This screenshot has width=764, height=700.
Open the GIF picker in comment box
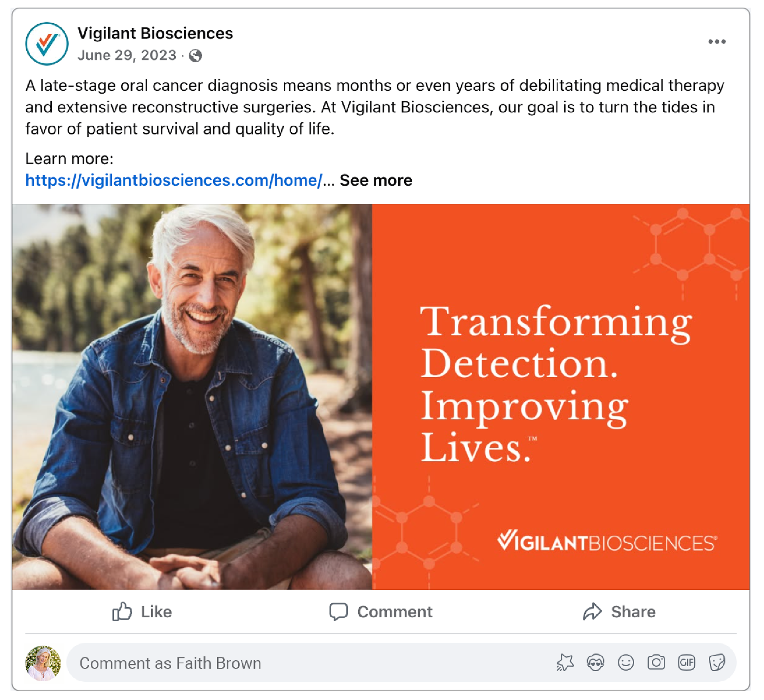(686, 663)
